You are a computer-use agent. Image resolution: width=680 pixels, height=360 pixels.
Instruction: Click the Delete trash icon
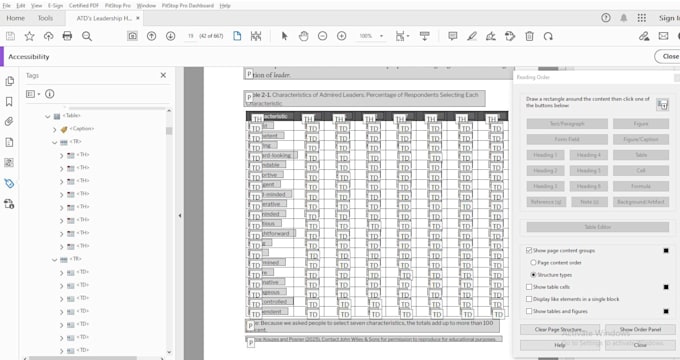[x=529, y=36]
